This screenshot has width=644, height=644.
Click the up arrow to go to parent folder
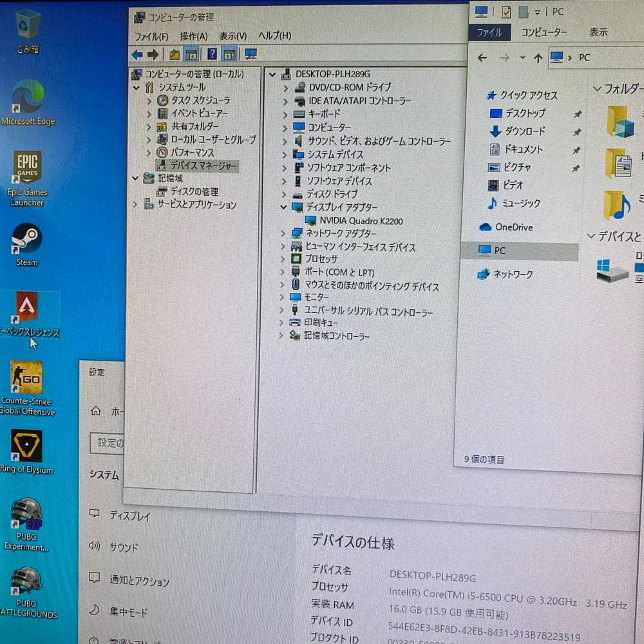tap(538, 58)
